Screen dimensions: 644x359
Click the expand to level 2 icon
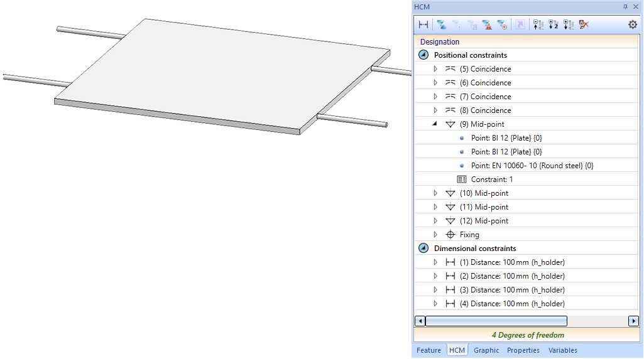click(554, 24)
